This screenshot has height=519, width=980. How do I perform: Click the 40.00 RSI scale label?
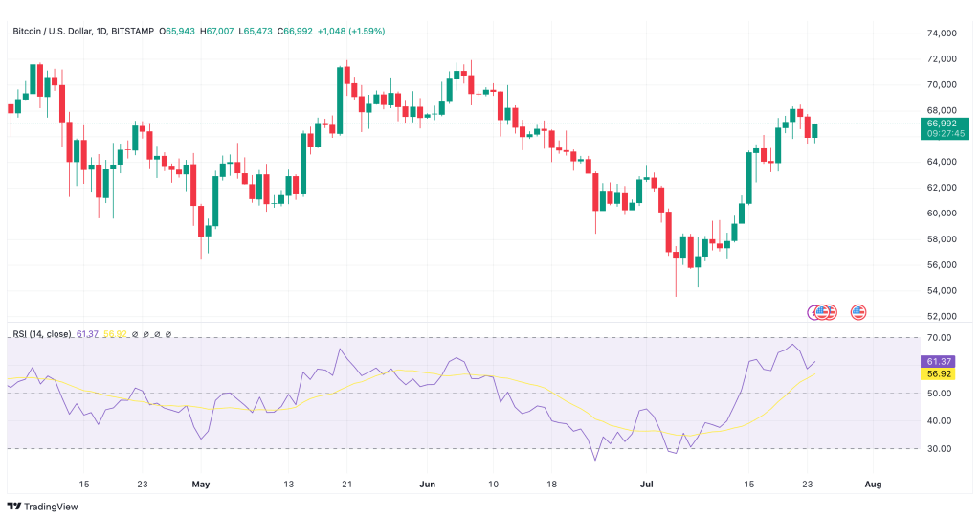(940, 420)
